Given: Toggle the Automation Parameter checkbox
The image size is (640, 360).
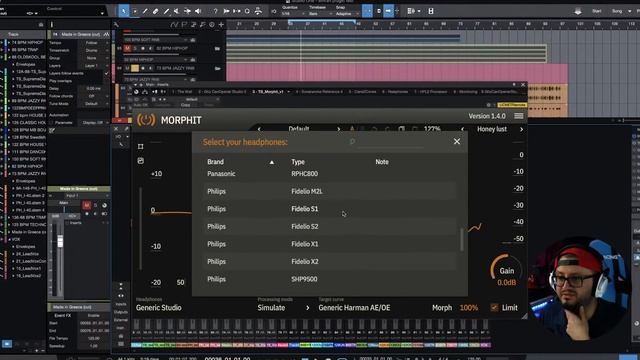Looking at the screenshot, I should [51, 122].
